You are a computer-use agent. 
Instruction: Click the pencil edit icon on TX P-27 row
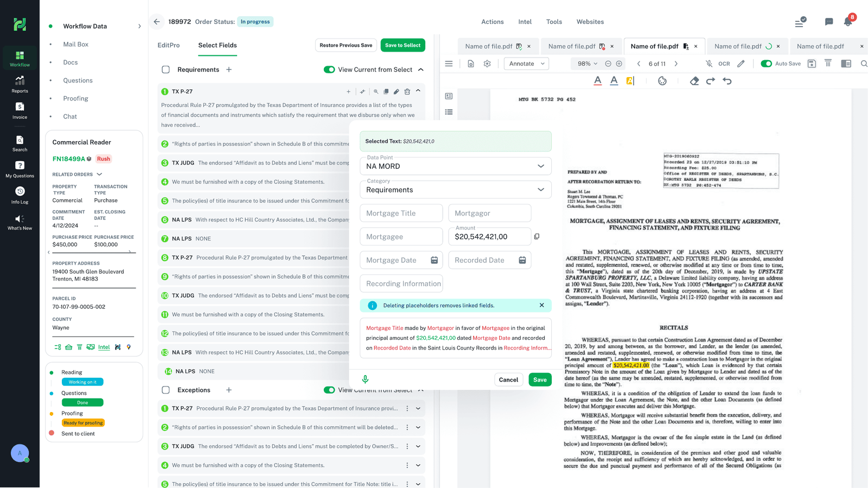point(397,92)
